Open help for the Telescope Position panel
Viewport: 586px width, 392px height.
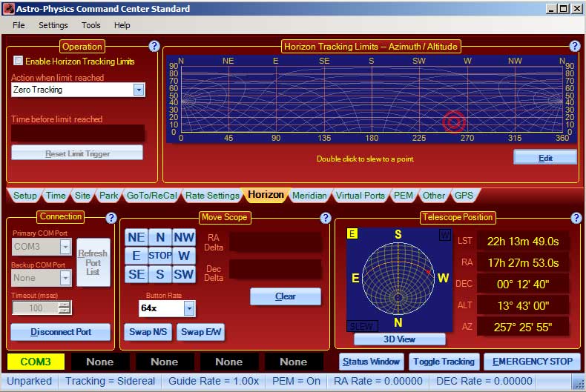(576, 218)
